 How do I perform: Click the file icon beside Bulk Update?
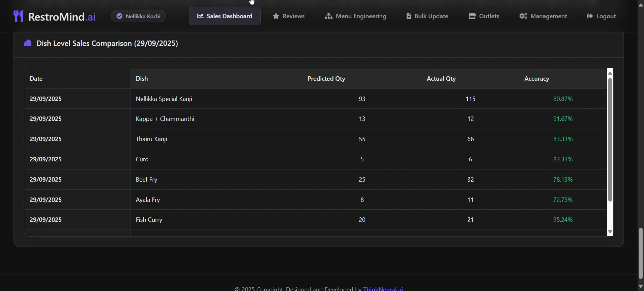click(x=409, y=16)
